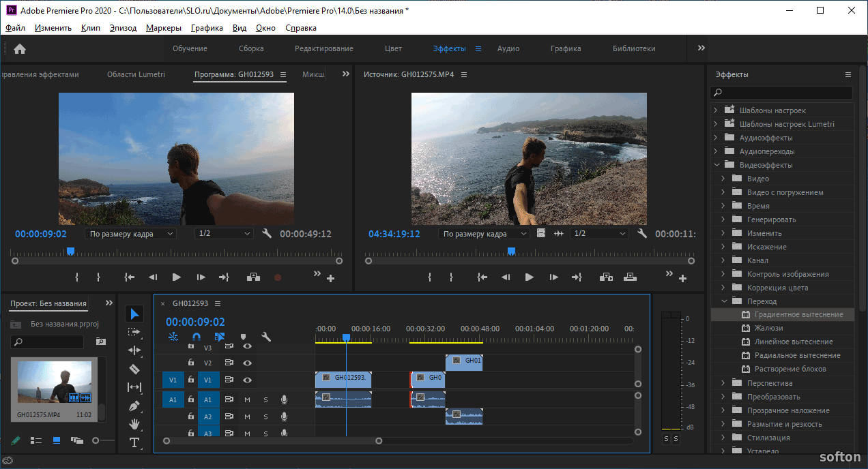
Task: Select the Razor tool in tools panel
Action: (134, 369)
